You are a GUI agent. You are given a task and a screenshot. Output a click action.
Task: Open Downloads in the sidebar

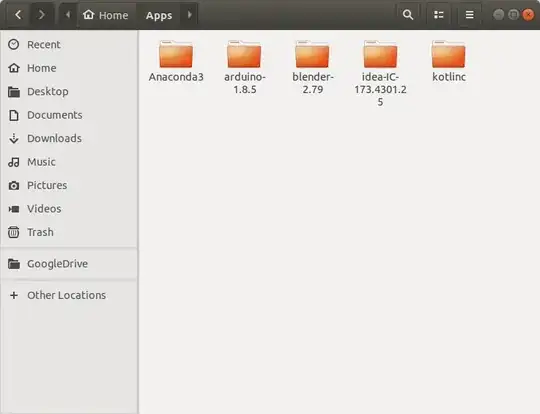69,138
